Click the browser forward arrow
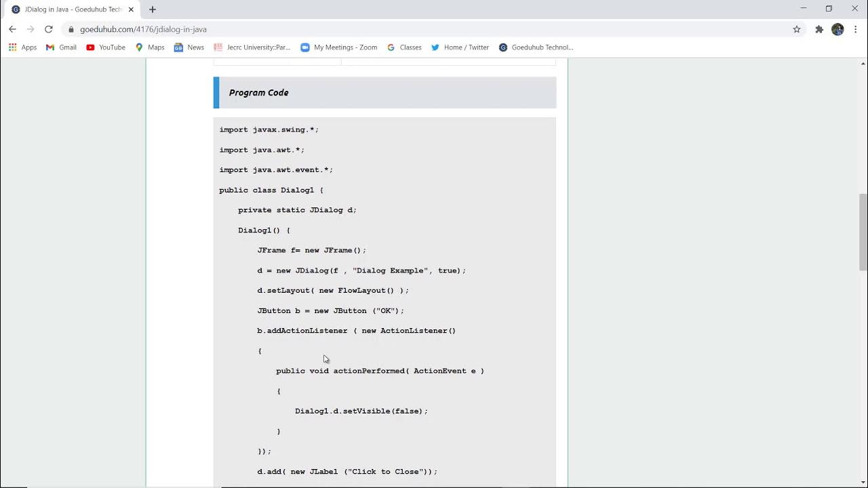This screenshot has height=488, width=868. 31,29
